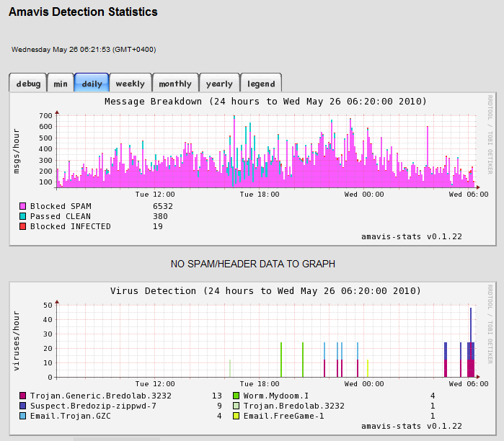Click the yellow Email.FreeGame-1 bar in virus graph

368,368
